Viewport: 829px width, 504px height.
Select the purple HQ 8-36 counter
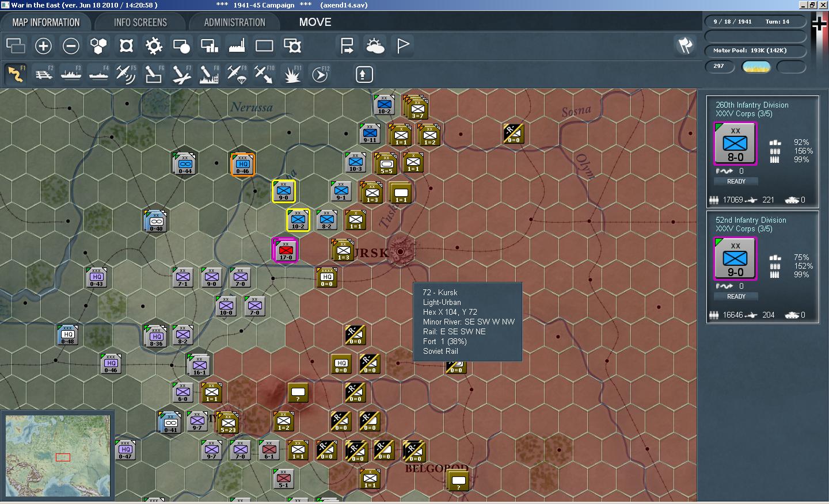156,337
